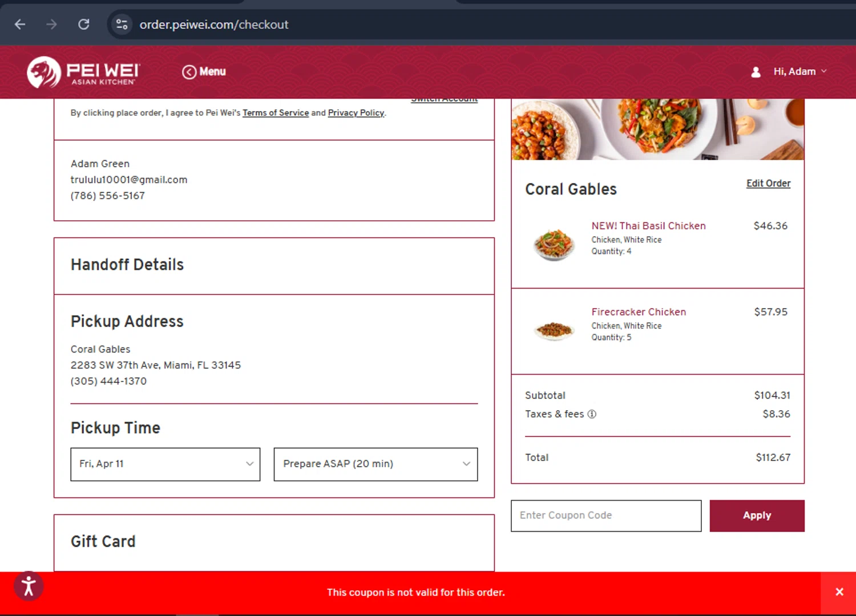The height and width of the screenshot is (616, 856).
Task: Click store phone (305) 444-1370
Action: point(108,381)
